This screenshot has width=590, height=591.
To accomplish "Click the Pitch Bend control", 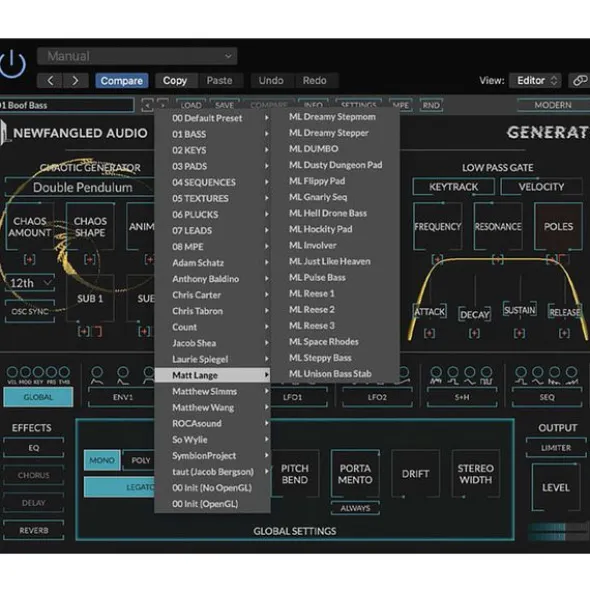I will (294, 474).
